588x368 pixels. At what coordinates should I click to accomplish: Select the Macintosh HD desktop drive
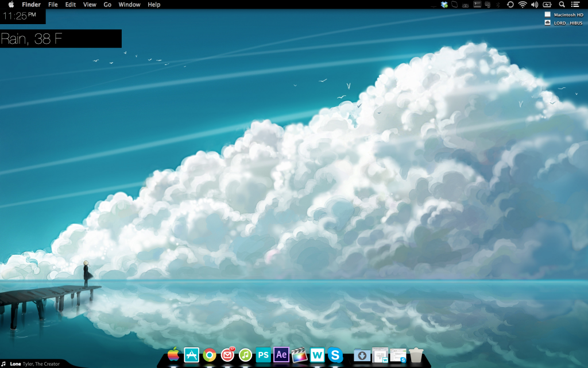(564, 14)
